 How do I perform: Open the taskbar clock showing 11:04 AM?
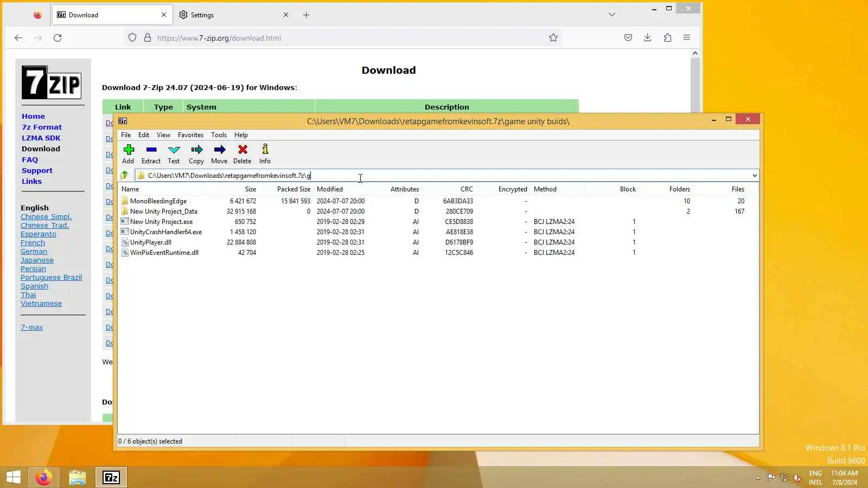pos(844,478)
